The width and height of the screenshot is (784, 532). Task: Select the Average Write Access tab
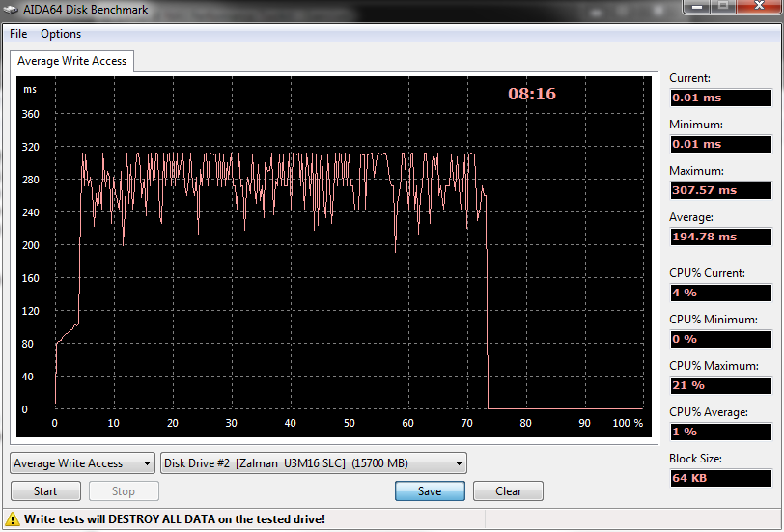72,61
